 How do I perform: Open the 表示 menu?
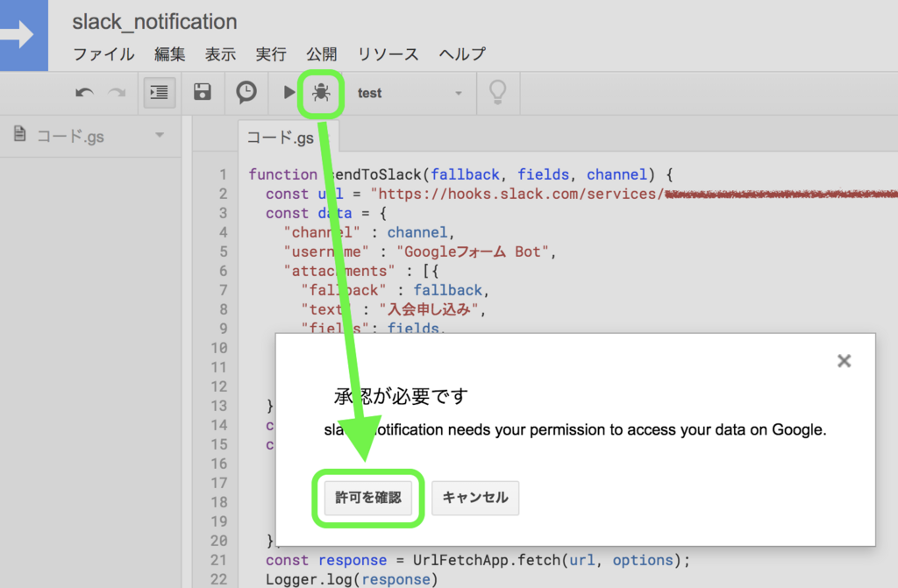pos(220,53)
